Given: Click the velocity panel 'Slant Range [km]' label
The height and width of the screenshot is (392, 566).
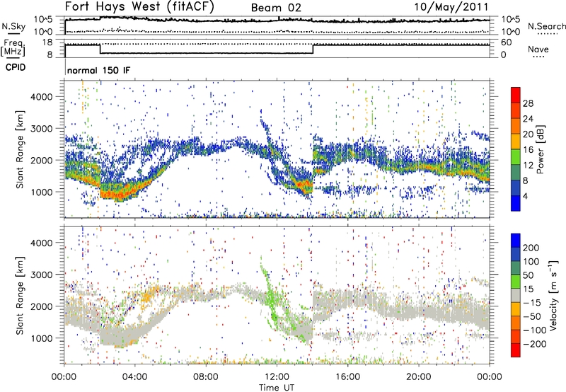Looking at the screenshot, I should click(x=20, y=295).
